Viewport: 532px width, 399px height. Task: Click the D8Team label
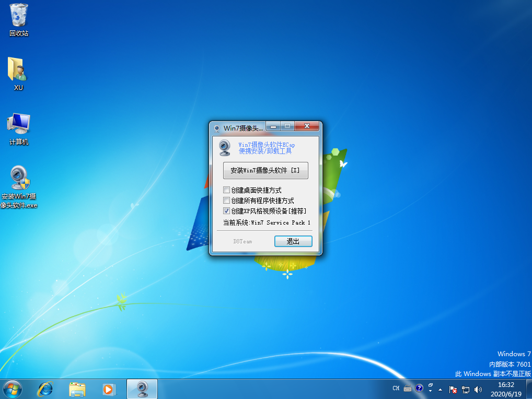coord(242,241)
